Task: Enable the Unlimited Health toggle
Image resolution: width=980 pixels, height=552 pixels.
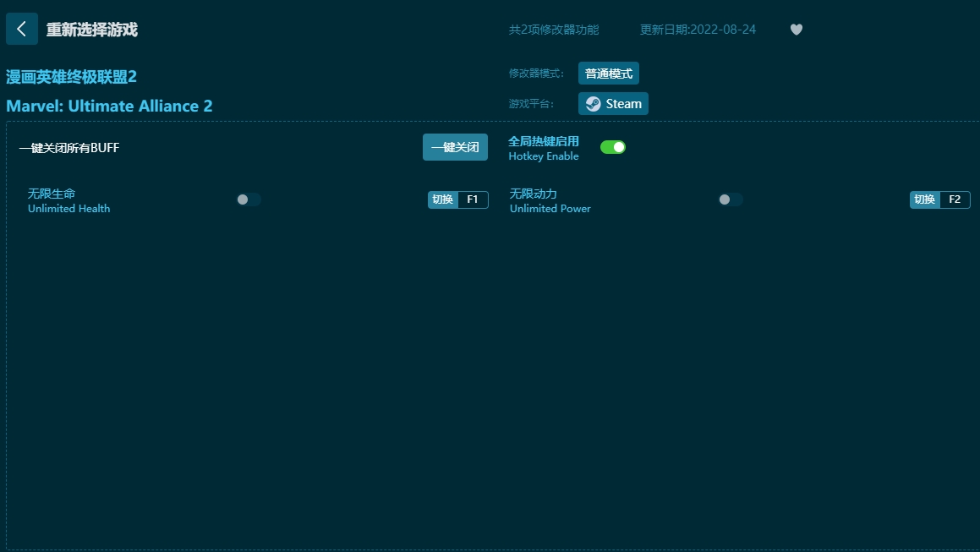Action: pos(248,199)
